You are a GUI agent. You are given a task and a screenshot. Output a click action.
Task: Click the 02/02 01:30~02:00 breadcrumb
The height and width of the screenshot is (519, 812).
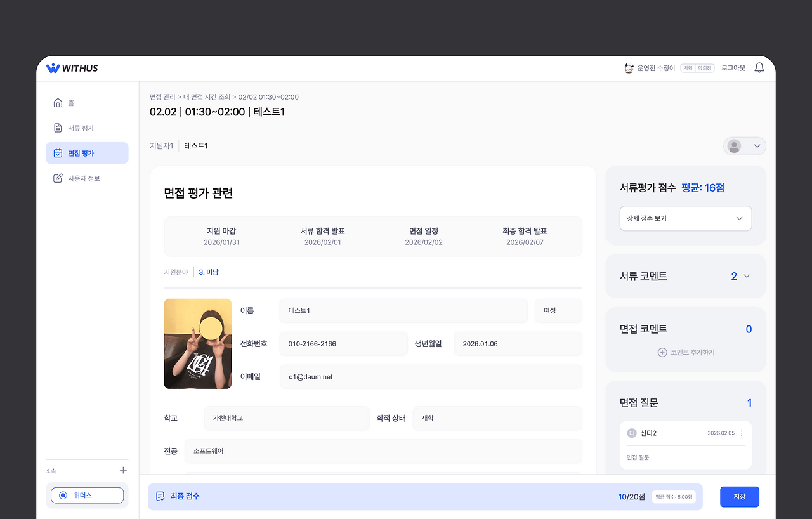[268, 97]
